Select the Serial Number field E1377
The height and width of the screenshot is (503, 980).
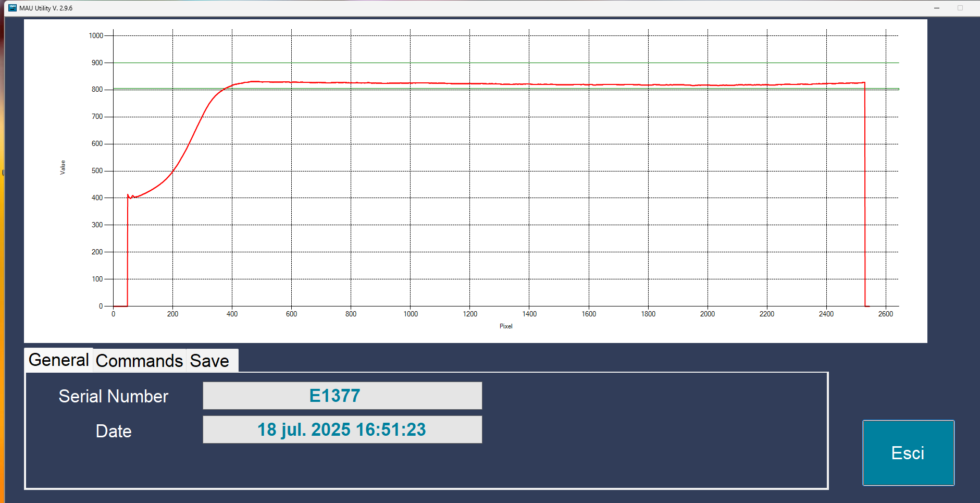(x=342, y=396)
